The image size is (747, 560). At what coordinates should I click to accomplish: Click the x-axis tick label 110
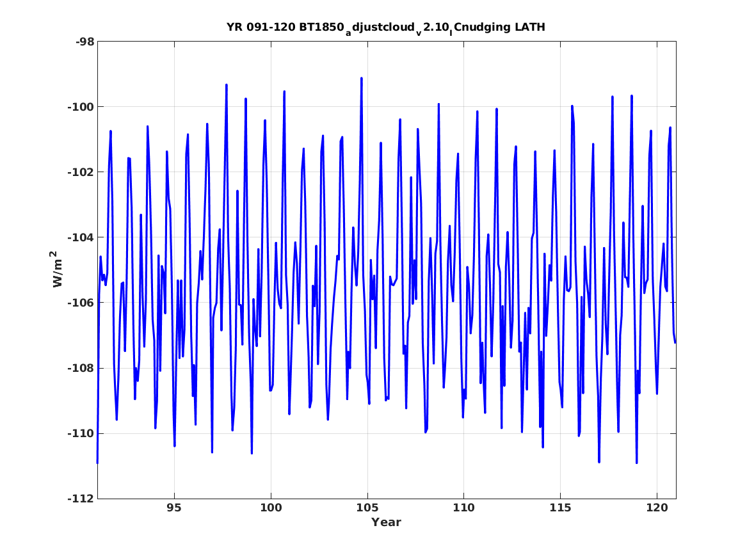[464, 508]
